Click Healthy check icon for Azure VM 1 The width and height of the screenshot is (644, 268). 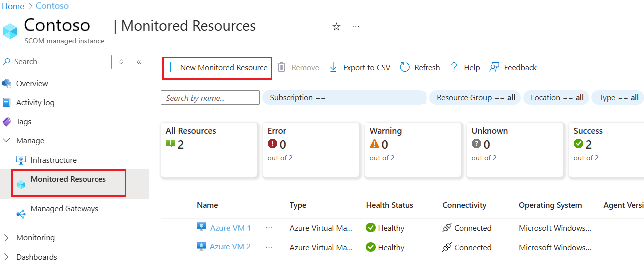pyautogui.click(x=371, y=228)
